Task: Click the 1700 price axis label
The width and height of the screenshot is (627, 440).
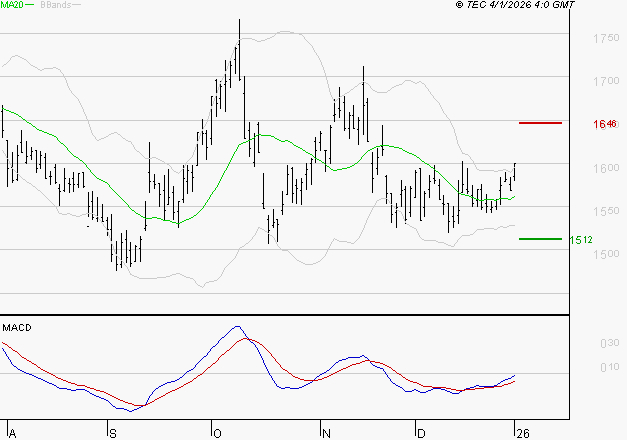Action: point(606,81)
